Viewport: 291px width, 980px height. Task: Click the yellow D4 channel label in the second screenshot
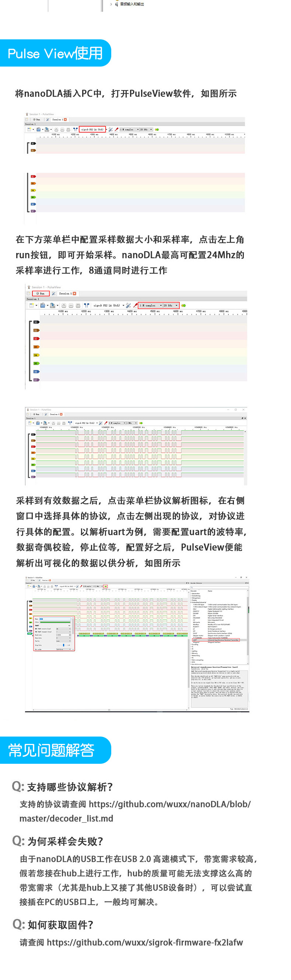click(x=36, y=355)
